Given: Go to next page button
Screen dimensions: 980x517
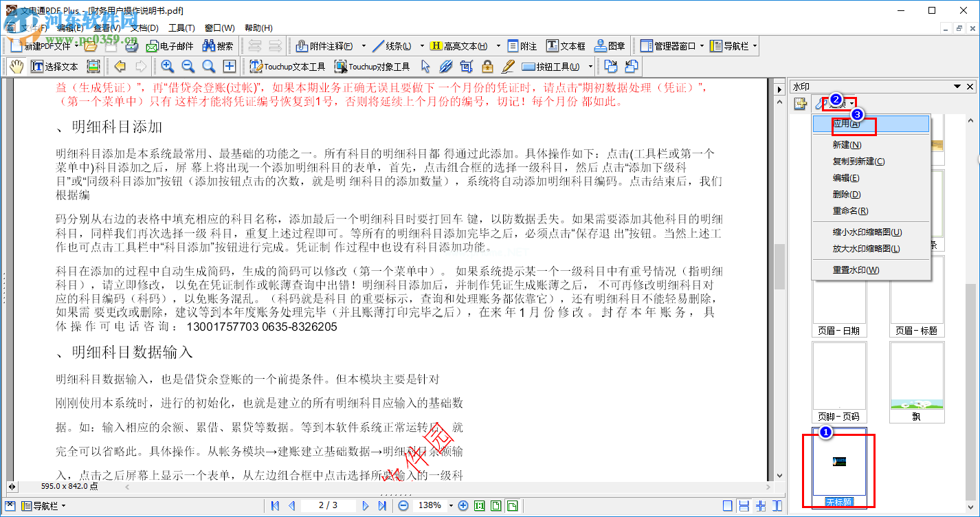Looking at the screenshot, I should [x=366, y=506].
